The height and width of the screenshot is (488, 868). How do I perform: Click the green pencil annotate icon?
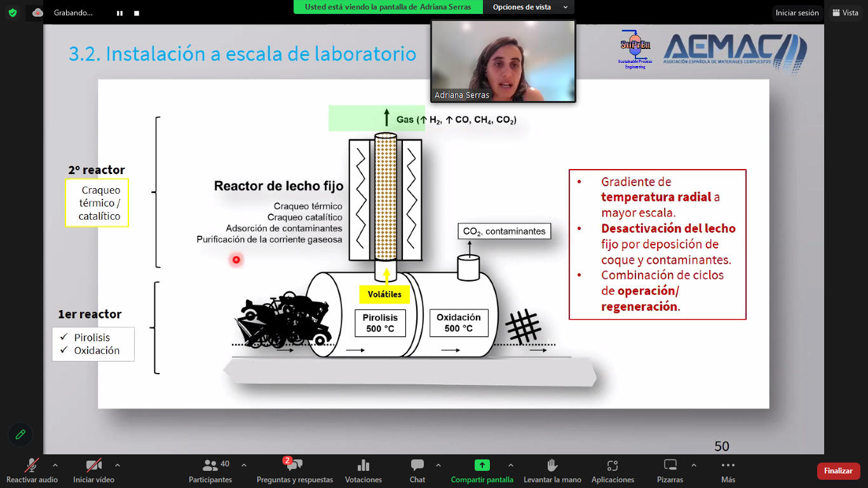20,435
